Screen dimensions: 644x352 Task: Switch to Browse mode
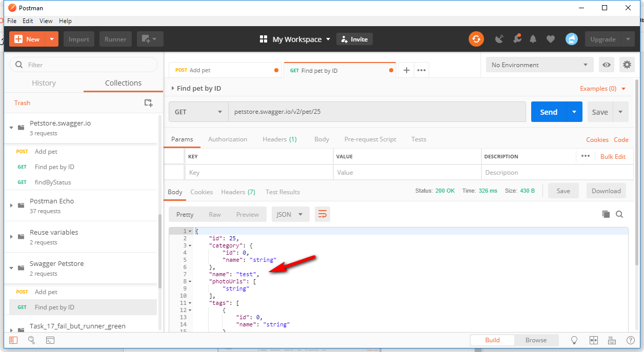coord(536,340)
